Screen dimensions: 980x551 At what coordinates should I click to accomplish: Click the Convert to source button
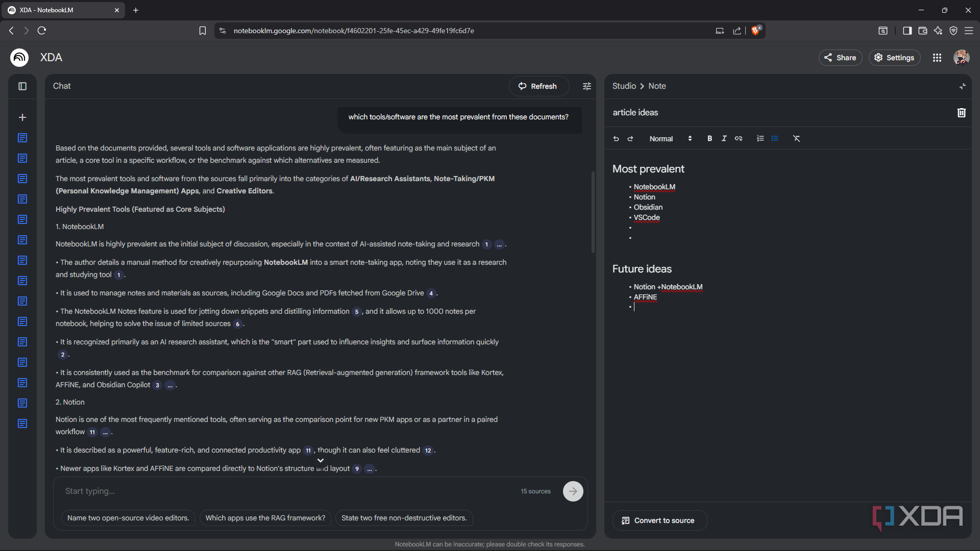659,520
